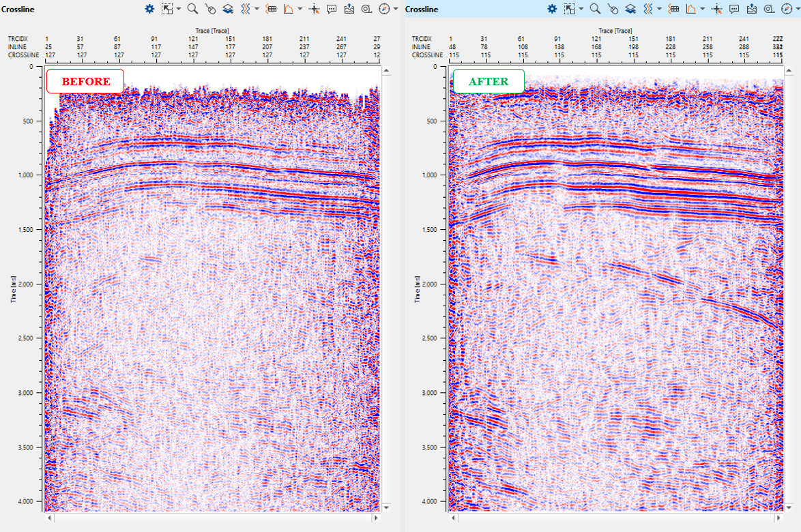801x532 pixels.
Task: Select the right Crossline panel title
Action: point(422,10)
